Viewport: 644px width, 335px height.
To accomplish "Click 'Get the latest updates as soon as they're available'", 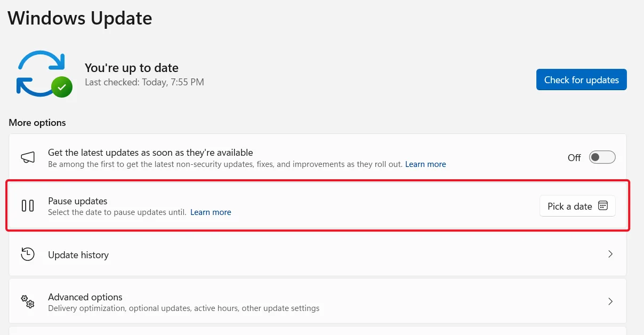I will (150, 153).
